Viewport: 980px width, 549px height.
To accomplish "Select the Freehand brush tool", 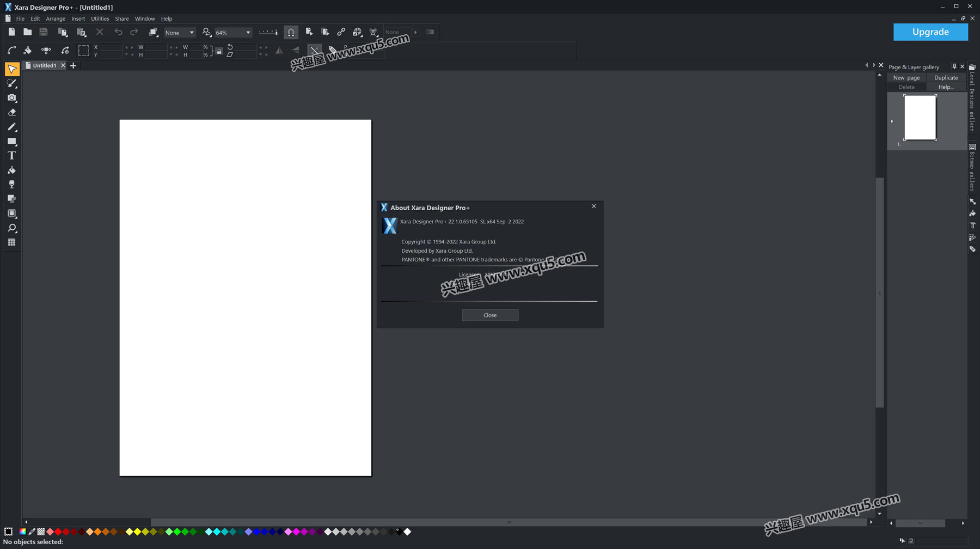I will click(12, 83).
